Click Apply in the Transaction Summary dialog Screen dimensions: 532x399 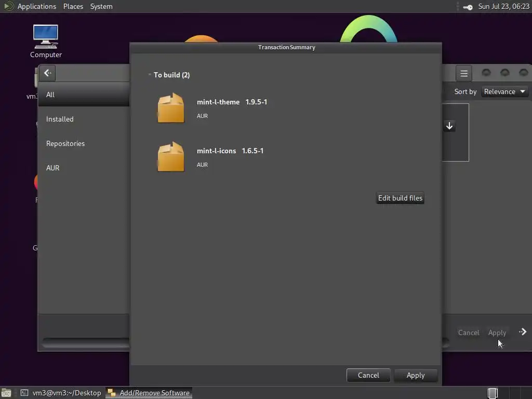(416, 375)
